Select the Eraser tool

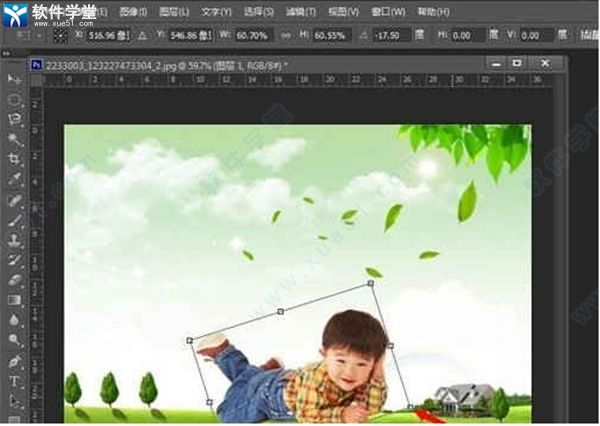tap(14, 280)
